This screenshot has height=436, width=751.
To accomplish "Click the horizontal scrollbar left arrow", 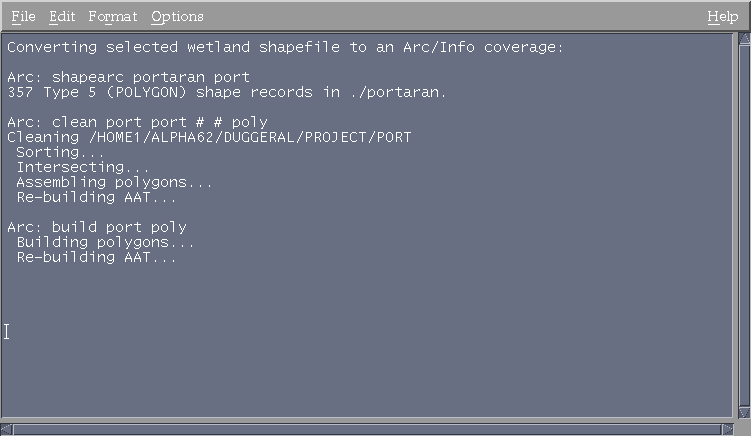I will point(8,429).
